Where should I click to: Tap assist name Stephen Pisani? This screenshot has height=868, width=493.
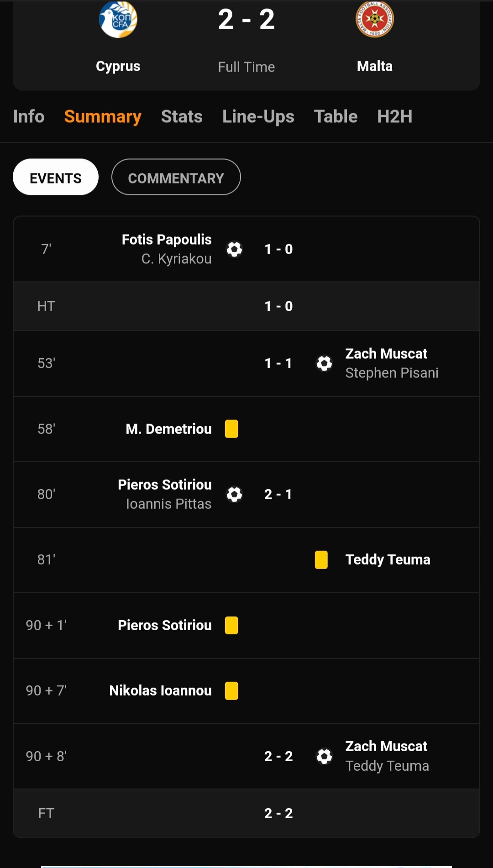392,373
